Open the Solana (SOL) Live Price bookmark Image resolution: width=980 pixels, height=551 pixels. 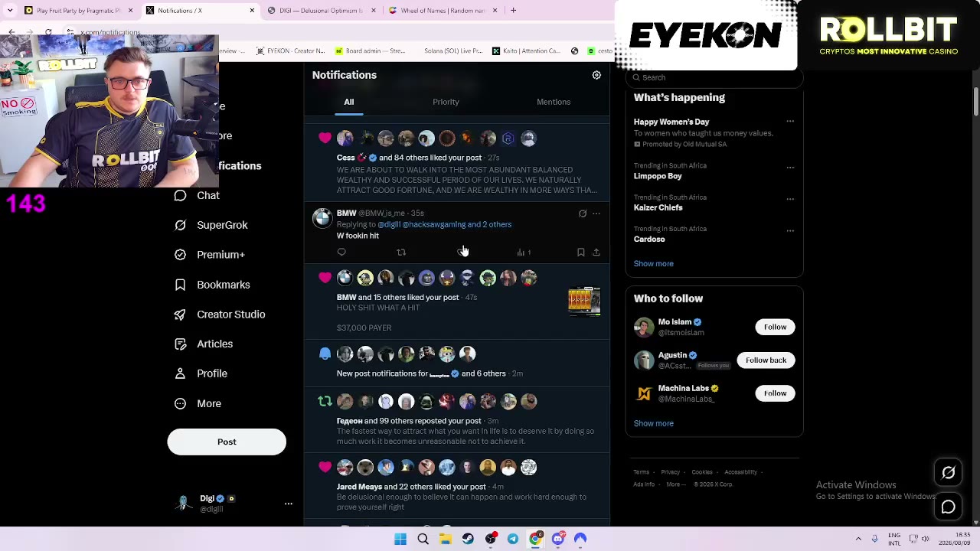[453, 51]
